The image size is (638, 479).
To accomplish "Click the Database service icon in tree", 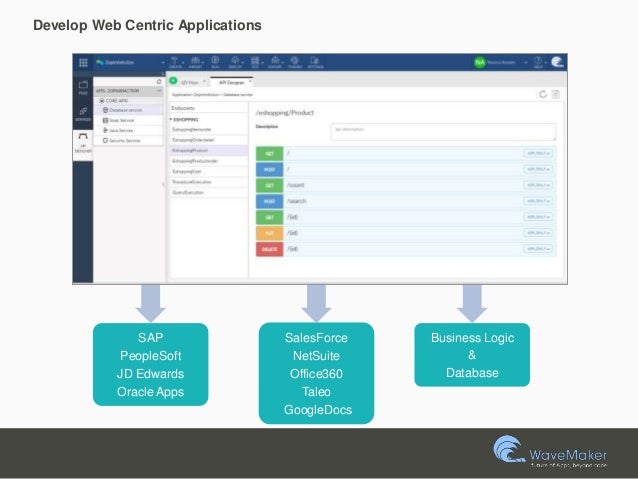I will coord(105,110).
